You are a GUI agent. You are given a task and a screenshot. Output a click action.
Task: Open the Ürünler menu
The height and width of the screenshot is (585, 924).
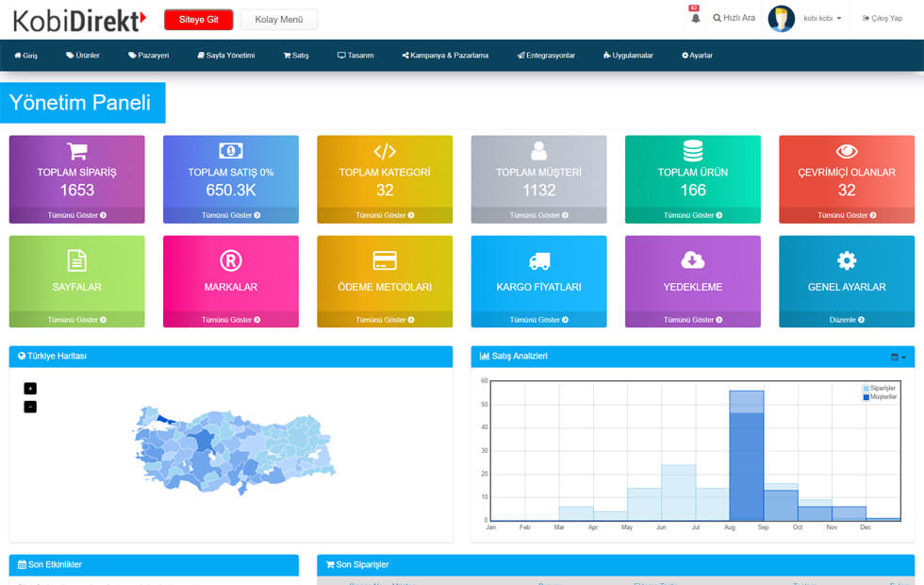(x=83, y=56)
